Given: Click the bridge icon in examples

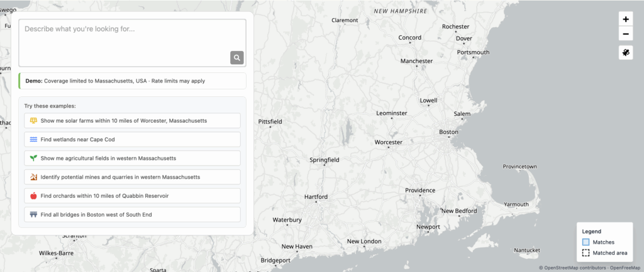Looking at the screenshot, I should point(33,215).
